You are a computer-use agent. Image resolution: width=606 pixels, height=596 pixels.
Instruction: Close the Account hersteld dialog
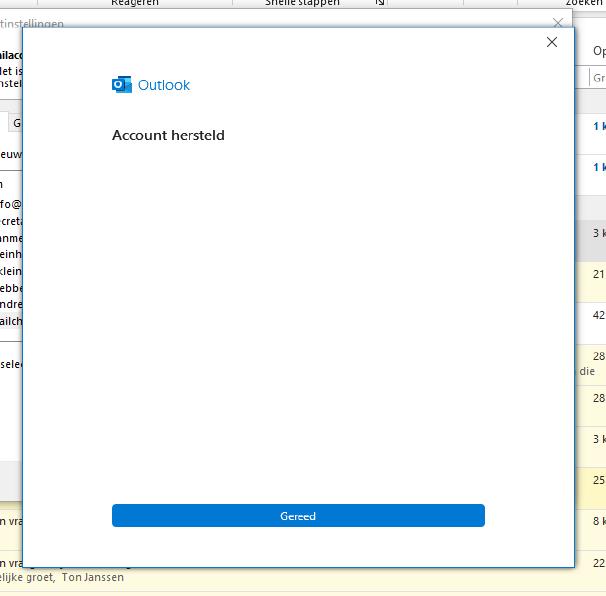pyautogui.click(x=552, y=42)
